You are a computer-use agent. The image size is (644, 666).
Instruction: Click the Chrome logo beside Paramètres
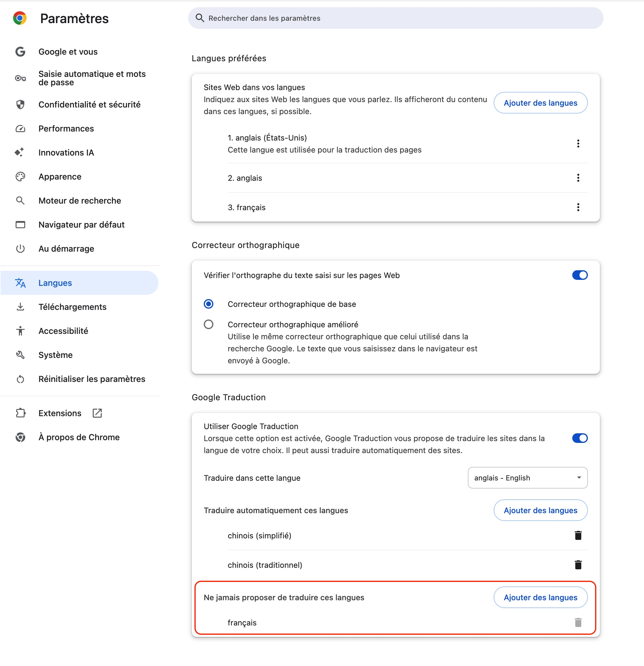point(20,18)
